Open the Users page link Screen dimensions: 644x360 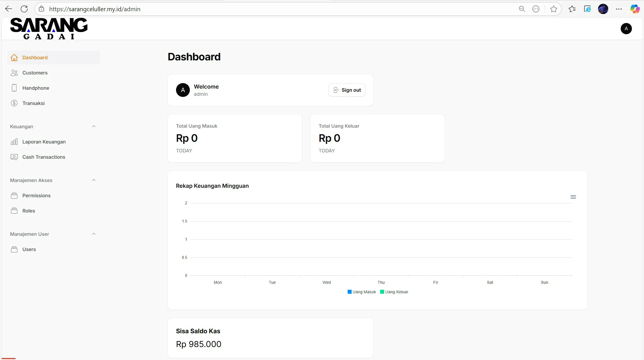pos(29,249)
